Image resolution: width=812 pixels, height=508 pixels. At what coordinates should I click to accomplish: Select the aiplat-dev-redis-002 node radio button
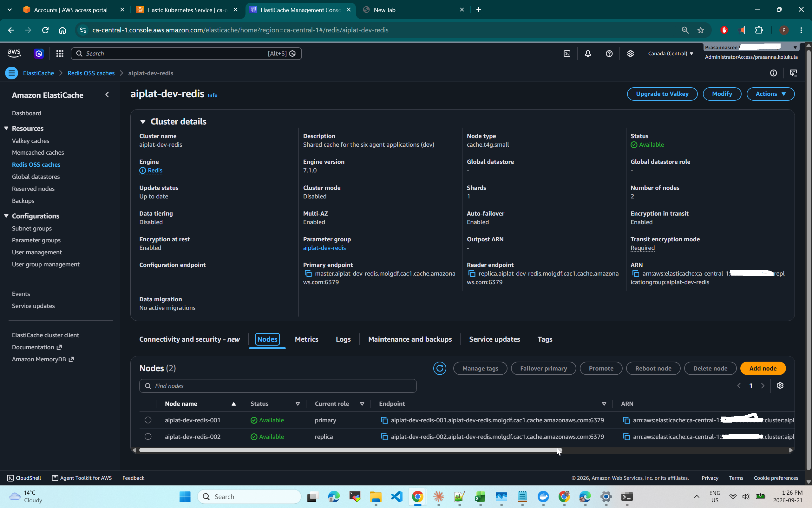click(148, 437)
